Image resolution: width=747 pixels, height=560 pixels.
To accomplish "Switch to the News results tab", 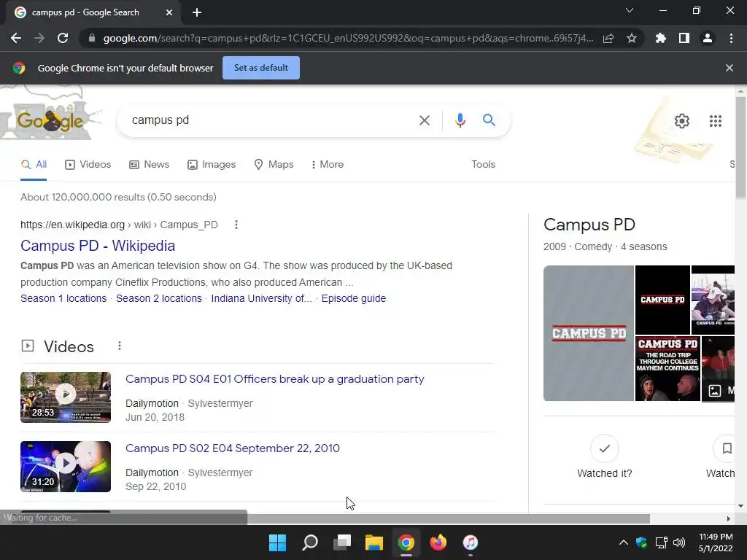I will (149, 164).
